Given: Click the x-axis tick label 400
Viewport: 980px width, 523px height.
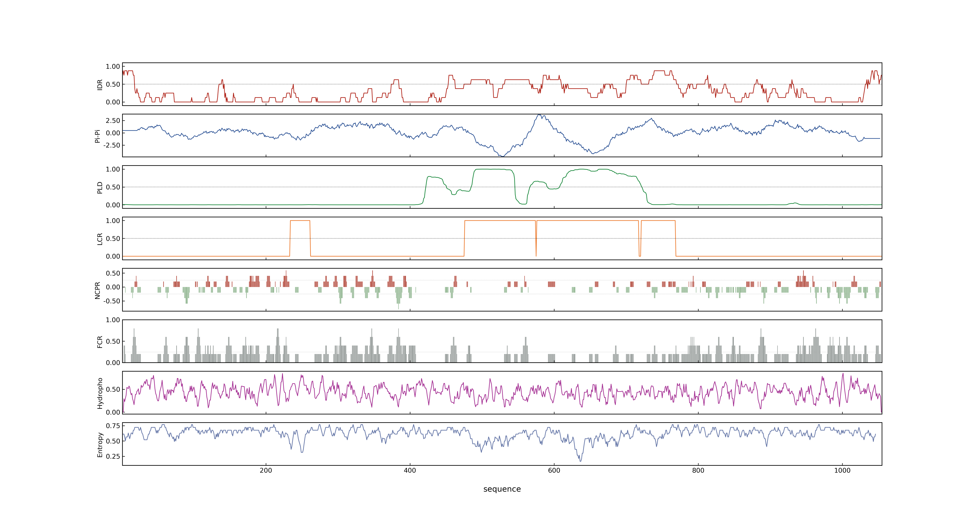Looking at the screenshot, I should pyautogui.click(x=410, y=470).
